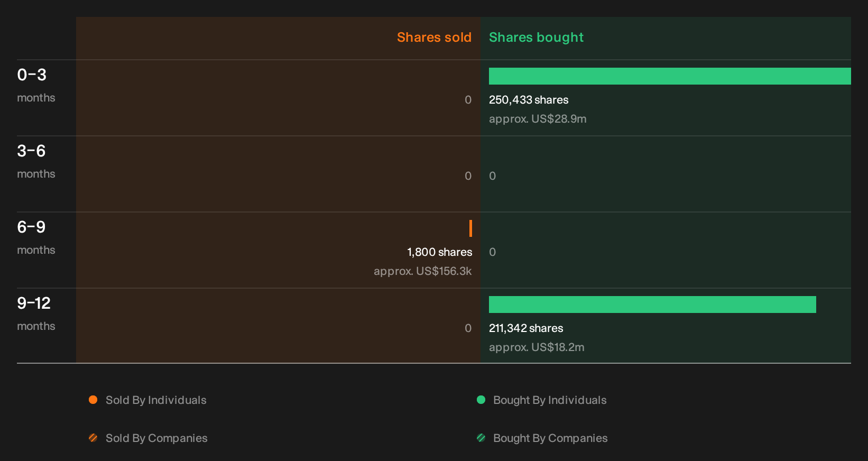Click the 6-9 months row label

point(36,237)
